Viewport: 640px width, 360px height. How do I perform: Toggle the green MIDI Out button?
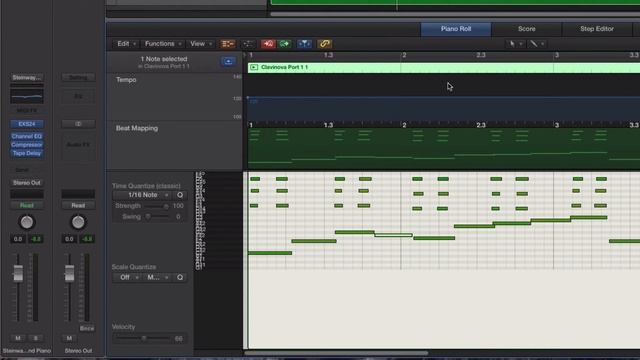click(284, 44)
